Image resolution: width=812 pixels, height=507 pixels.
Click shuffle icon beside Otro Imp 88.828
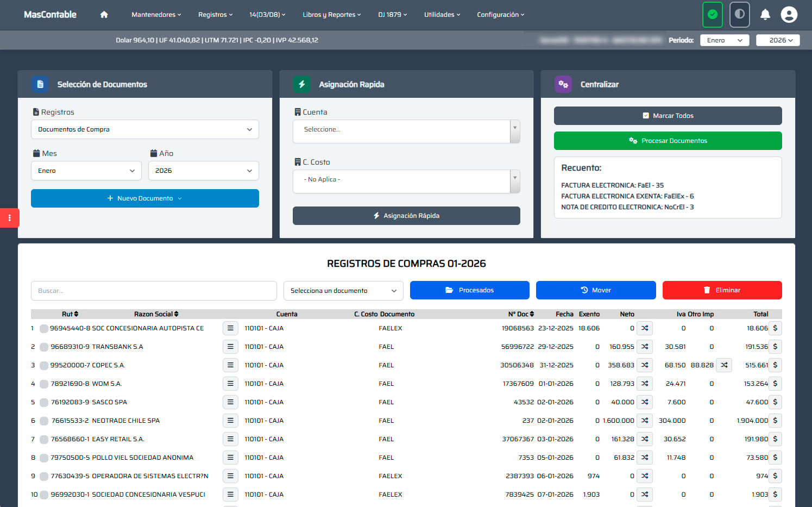point(724,365)
